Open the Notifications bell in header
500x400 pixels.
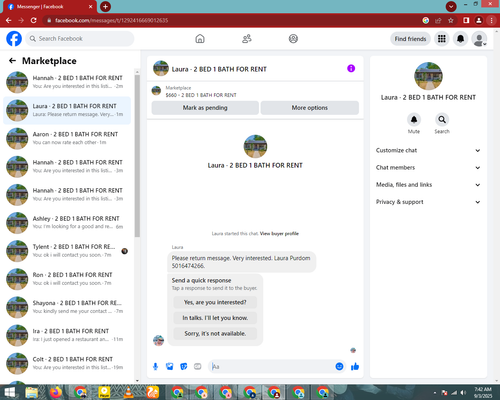[460, 39]
